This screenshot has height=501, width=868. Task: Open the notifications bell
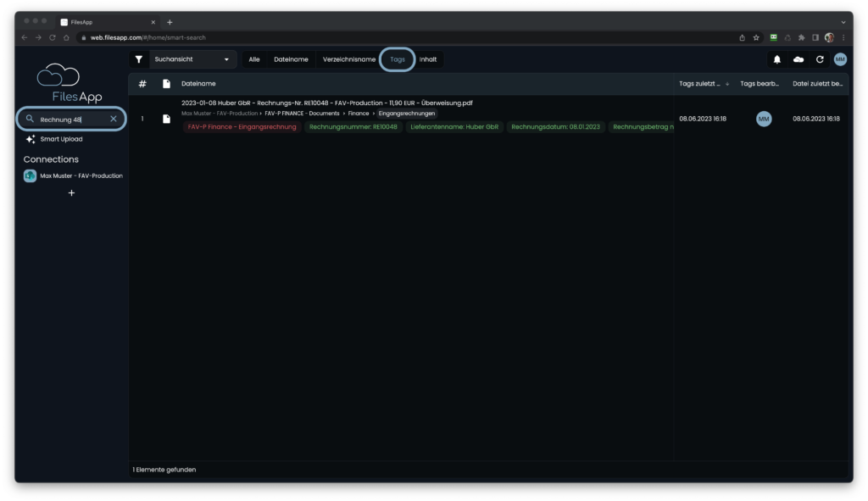tap(776, 59)
